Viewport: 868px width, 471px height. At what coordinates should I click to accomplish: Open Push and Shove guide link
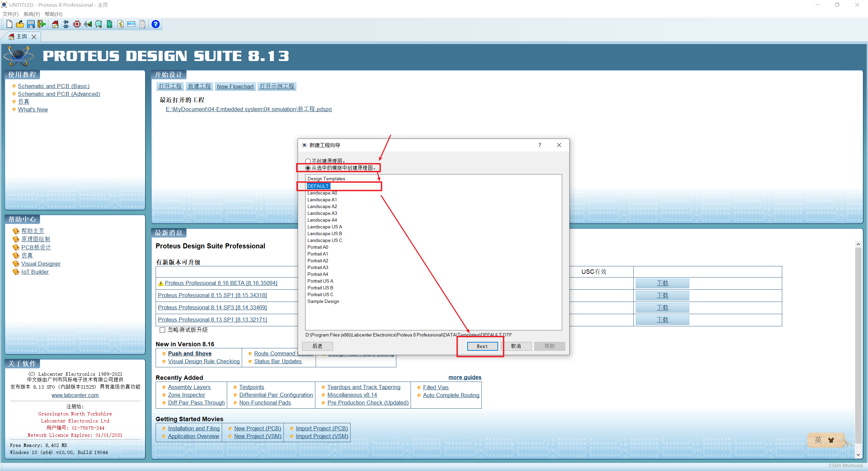190,353
